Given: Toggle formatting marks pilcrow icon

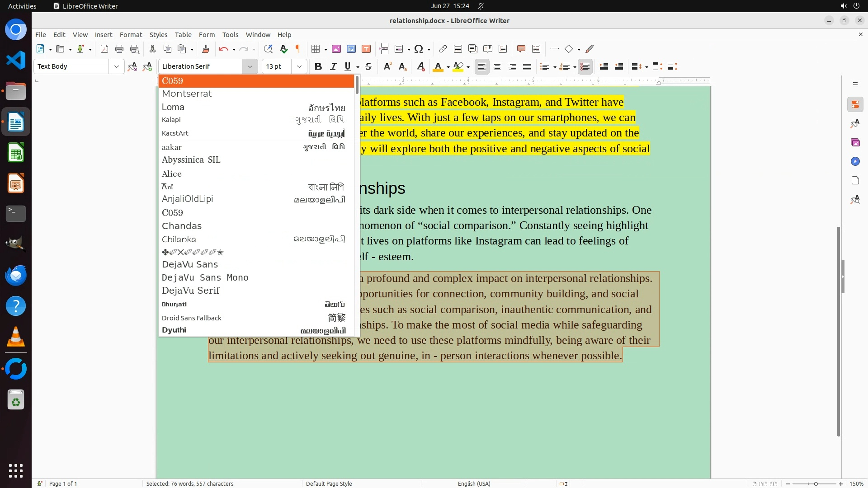Looking at the screenshot, I should tap(298, 49).
